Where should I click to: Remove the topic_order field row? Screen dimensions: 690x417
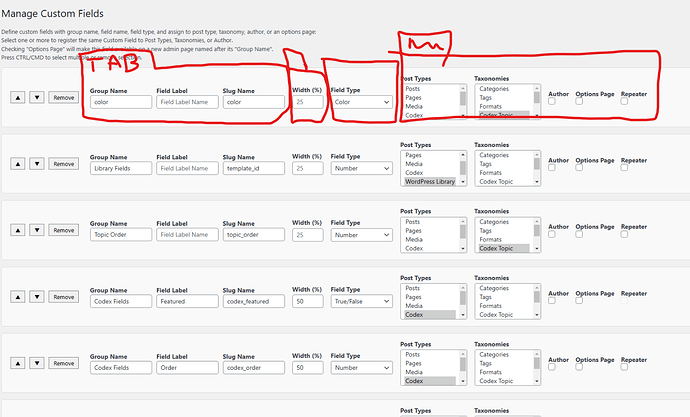(x=64, y=230)
